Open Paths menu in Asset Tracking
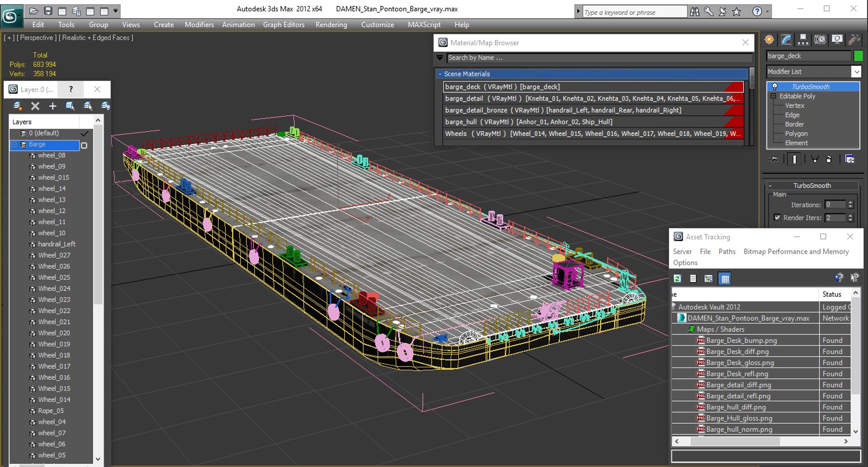The height and width of the screenshot is (467, 868). [x=726, y=252]
